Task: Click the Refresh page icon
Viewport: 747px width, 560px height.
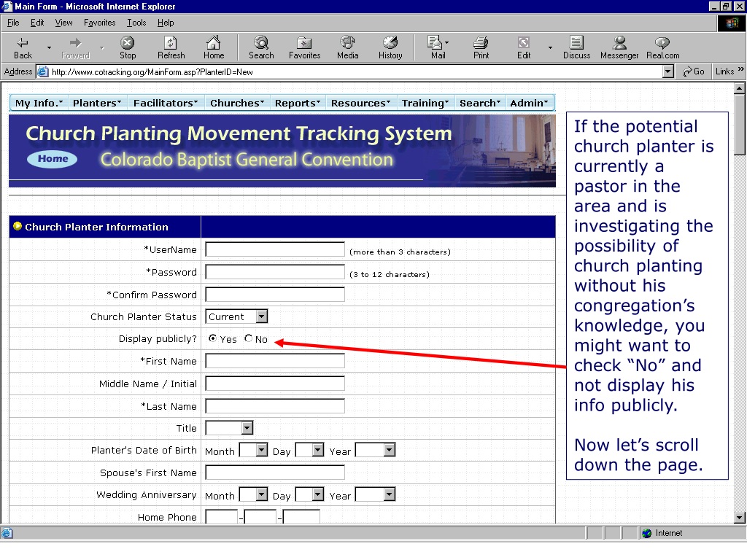Action: [x=171, y=43]
